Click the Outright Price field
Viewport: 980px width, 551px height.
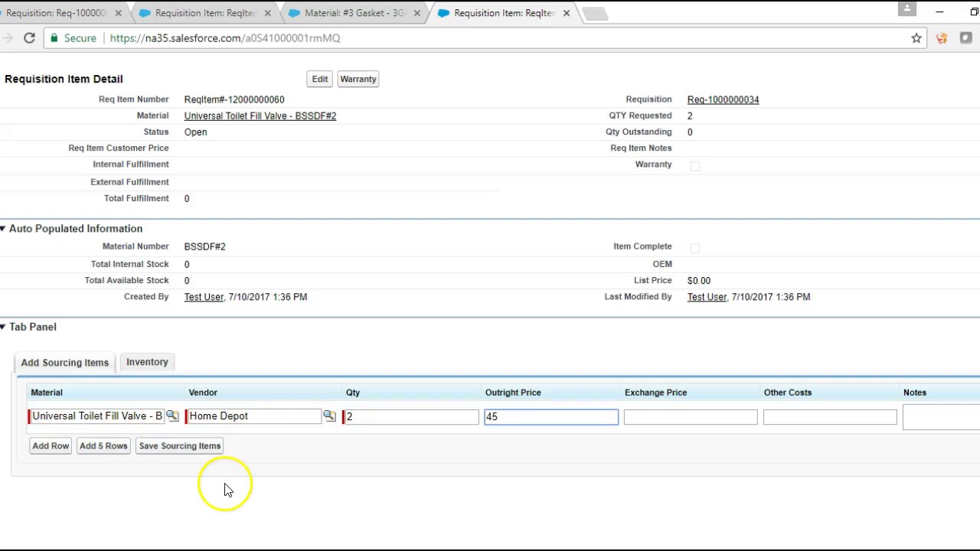551,417
